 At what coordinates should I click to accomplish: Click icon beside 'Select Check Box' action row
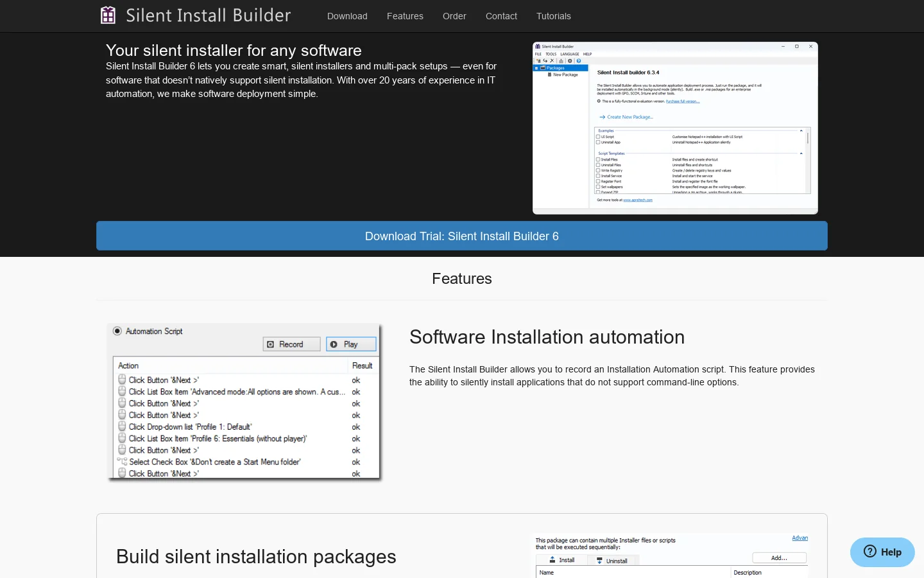point(122,461)
